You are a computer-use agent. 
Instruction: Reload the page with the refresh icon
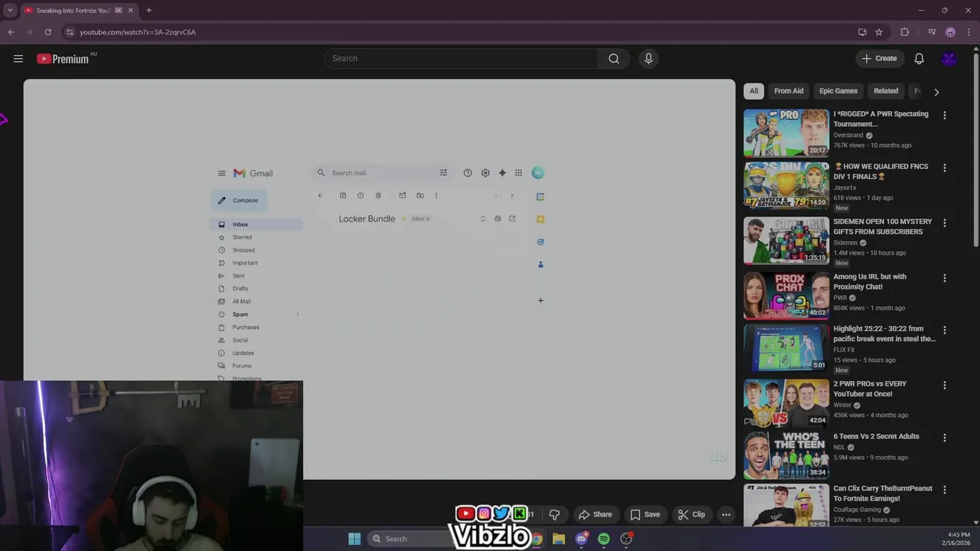coord(47,32)
